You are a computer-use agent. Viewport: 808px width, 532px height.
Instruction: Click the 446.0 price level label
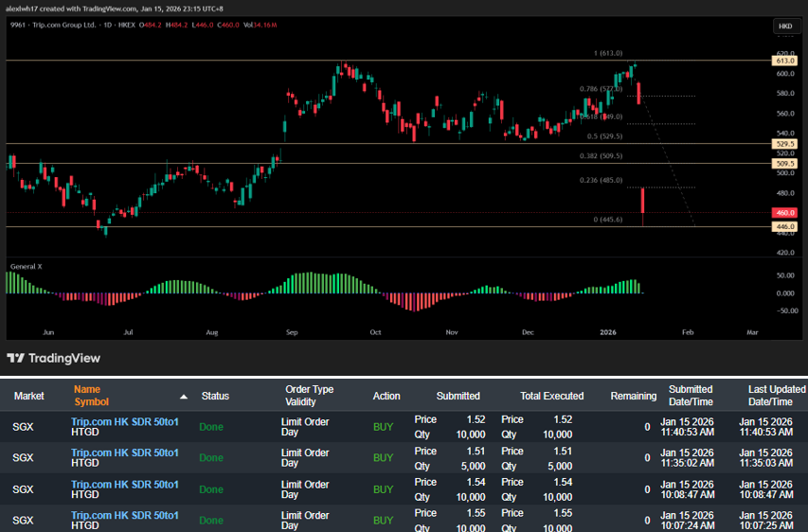pos(784,227)
